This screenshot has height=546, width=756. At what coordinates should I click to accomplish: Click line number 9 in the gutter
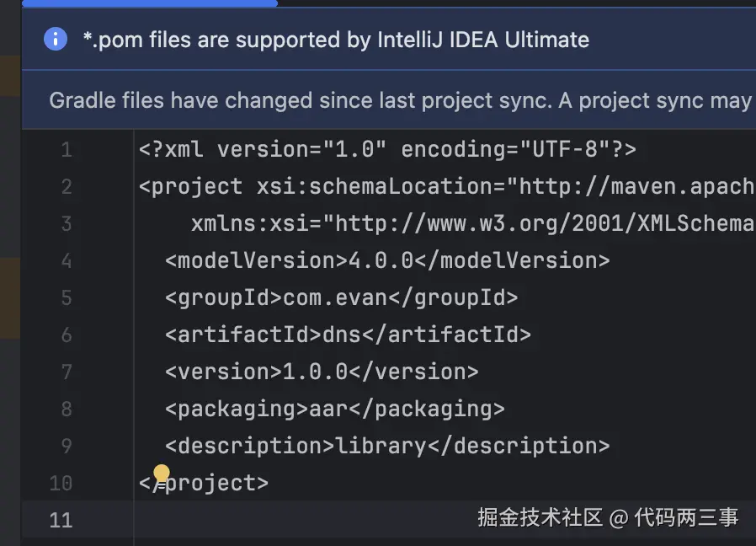pos(66,446)
